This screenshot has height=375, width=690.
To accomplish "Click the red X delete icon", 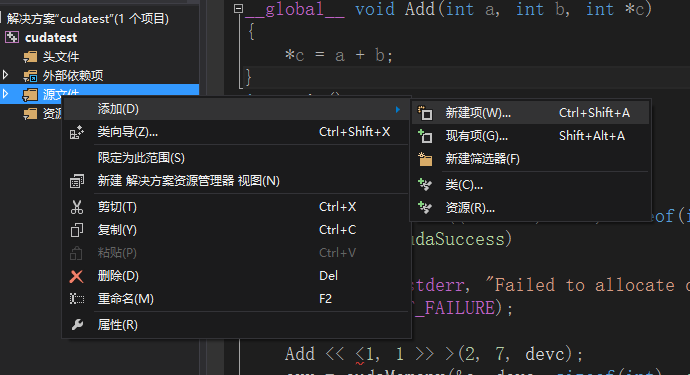I will [x=77, y=276].
